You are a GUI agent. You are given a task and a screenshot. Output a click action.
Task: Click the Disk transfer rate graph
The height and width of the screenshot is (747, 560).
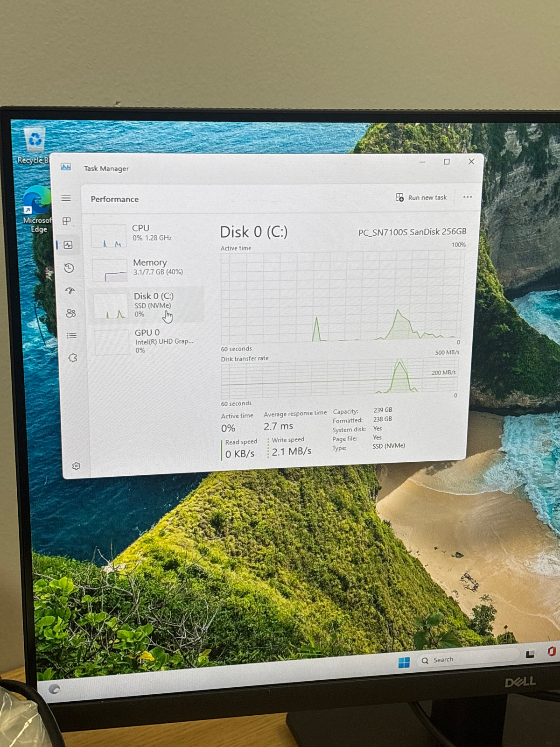[340, 378]
